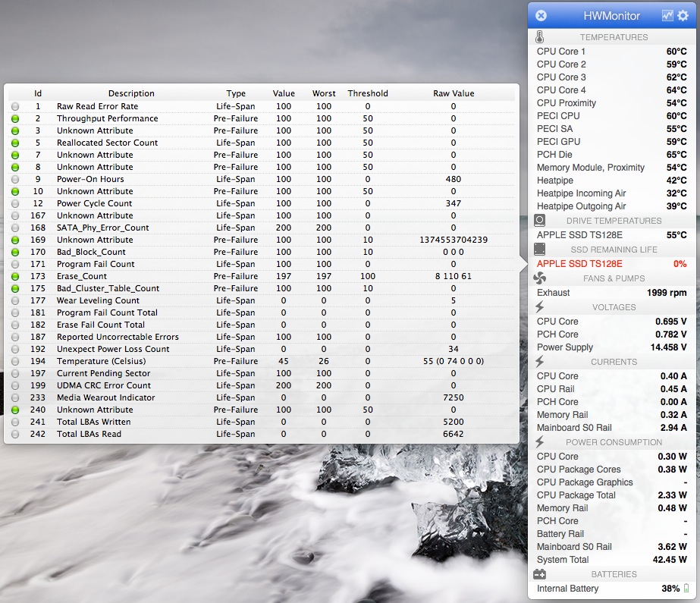This screenshot has height=603, width=700.
Task: Click status indicator for Raw Read Error Rate
Action: [15, 107]
